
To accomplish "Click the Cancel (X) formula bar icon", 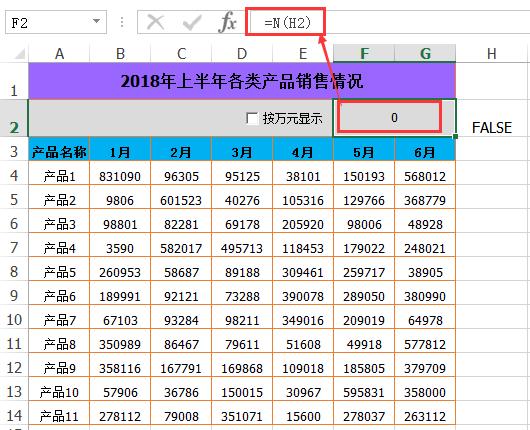I will click(x=156, y=23).
